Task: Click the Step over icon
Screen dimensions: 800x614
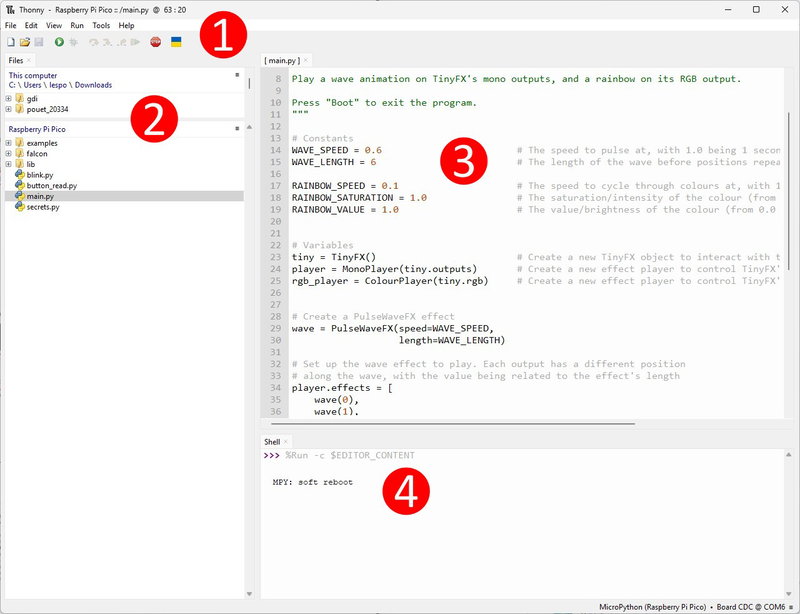Action: coord(93,42)
